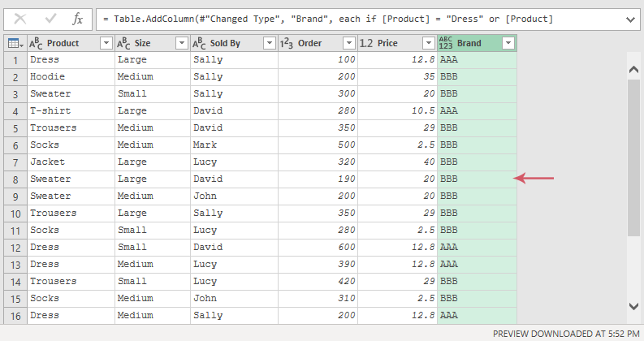Open the Size column filter dropdown
The height and width of the screenshot is (341, 644).
(x=182, y=43)
